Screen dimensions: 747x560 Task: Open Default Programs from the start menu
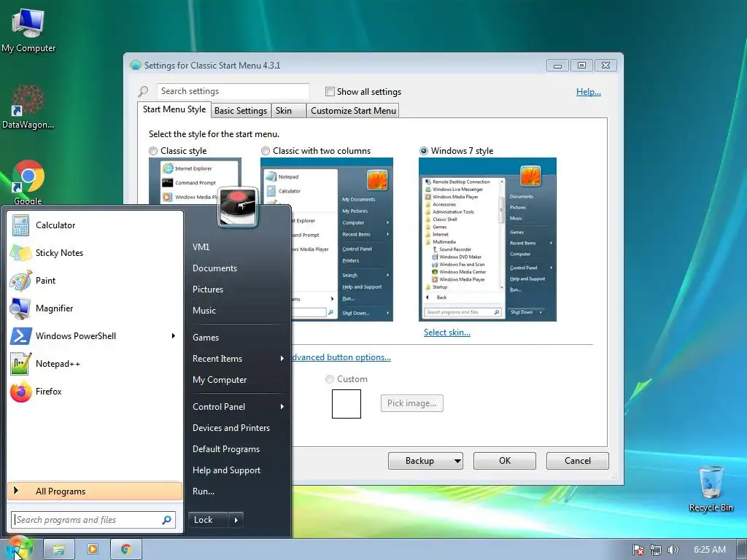coord(239,449)
